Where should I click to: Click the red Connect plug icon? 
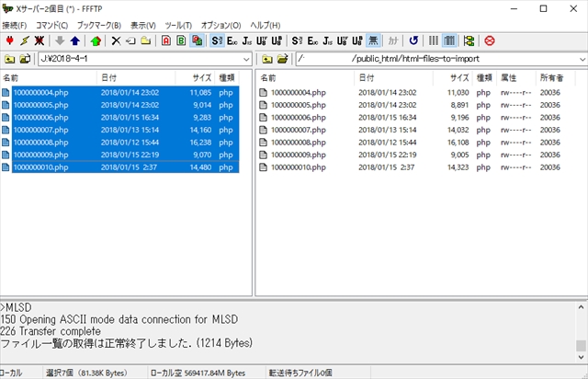[10, 40]
